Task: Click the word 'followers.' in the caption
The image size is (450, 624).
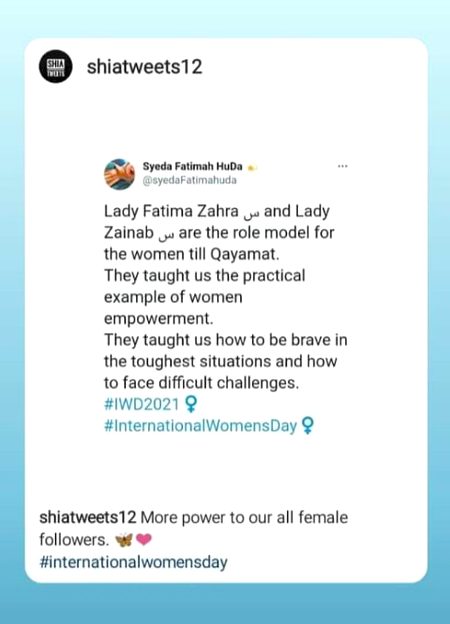Action: tap(74, 540)
